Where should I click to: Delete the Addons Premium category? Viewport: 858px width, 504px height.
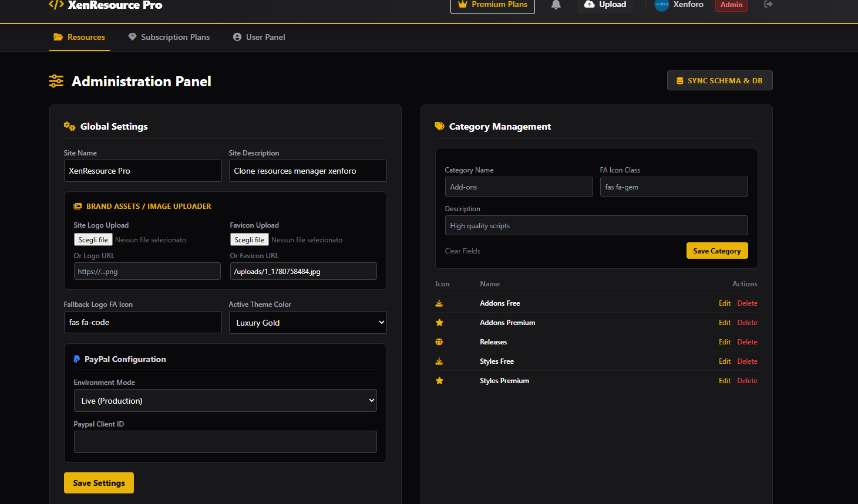coord(748,323)
